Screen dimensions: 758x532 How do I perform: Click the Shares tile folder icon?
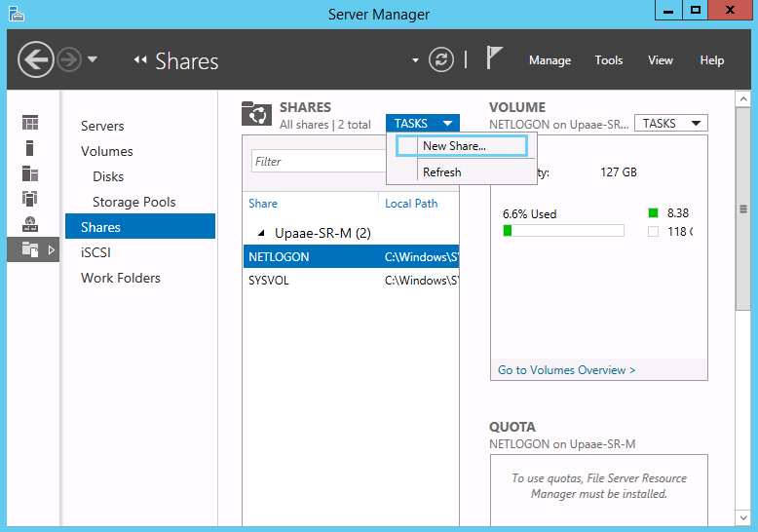pyautogui.click(x=256, y=114)
